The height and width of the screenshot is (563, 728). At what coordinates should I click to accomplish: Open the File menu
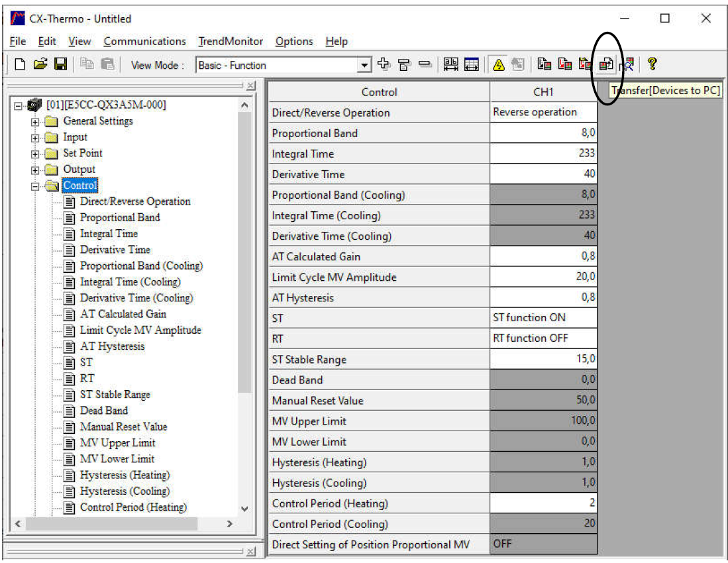pos(18,41)
